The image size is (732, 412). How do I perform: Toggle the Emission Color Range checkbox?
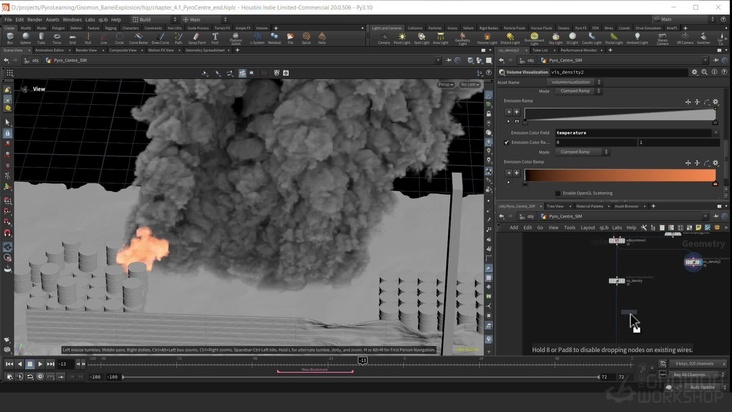(507, 142)
